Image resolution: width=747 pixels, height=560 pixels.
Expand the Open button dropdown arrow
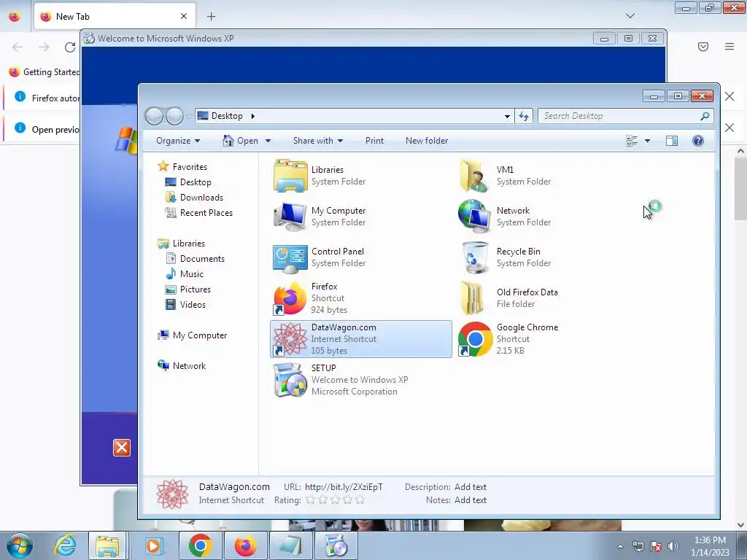coord(268,141)
